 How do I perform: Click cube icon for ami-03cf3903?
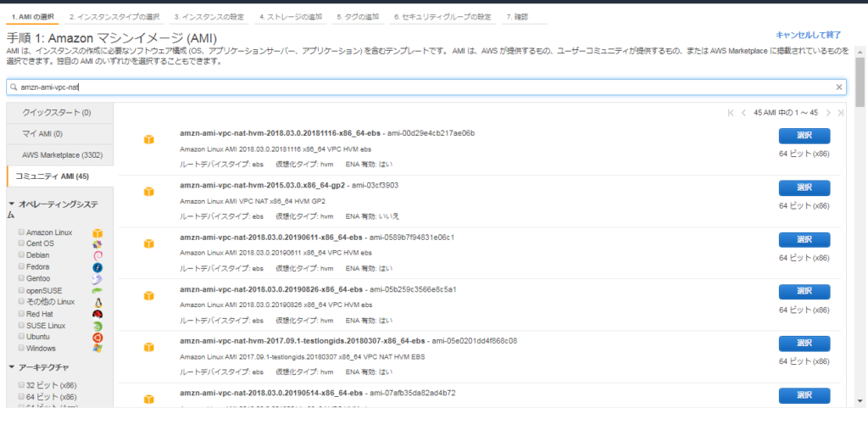click(x=148, y=192)
